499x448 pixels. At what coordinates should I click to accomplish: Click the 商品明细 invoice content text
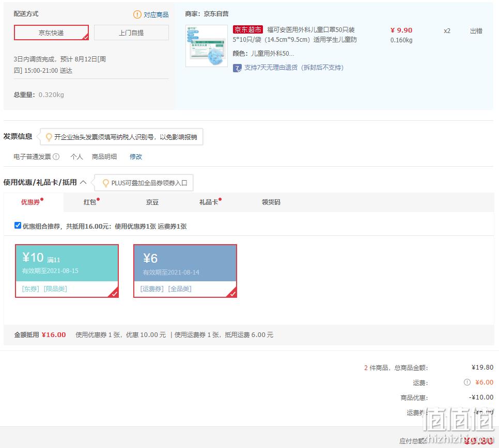click(104, 157)
